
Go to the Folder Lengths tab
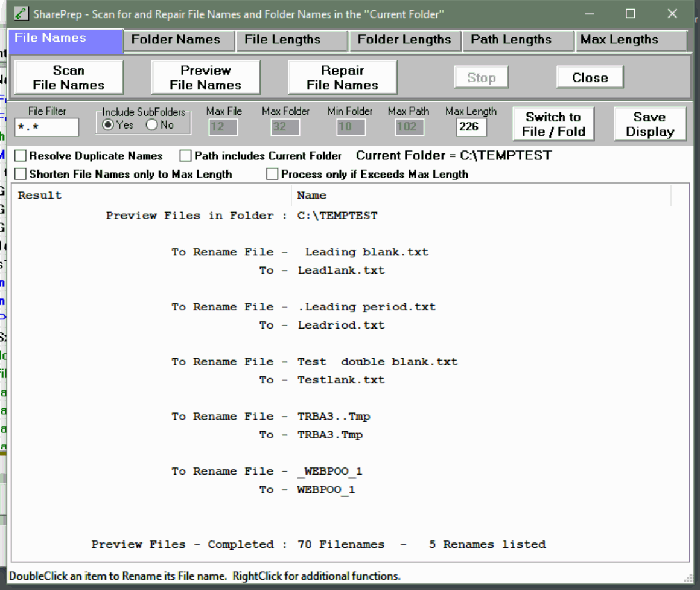click(x=406, y=40)
